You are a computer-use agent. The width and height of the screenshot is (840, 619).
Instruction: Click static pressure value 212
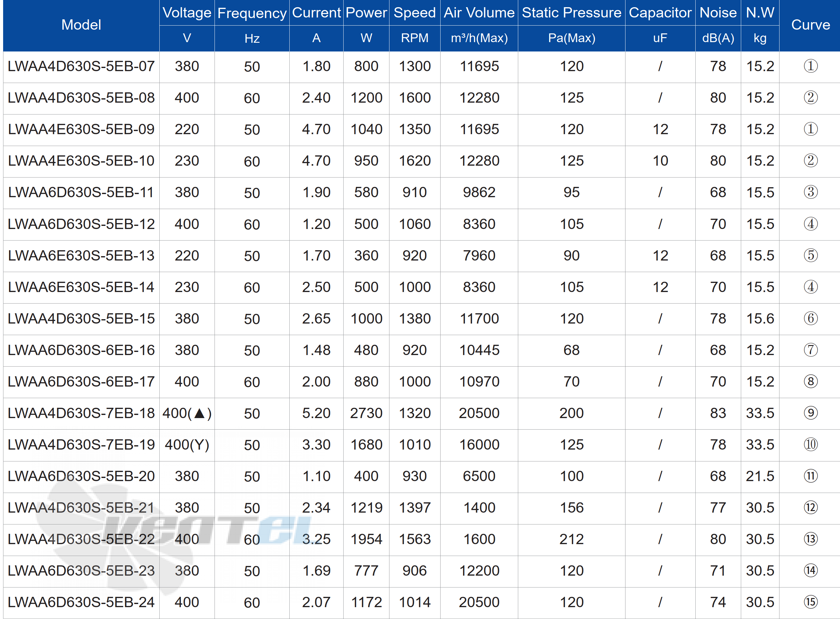[x=572, y=539]
